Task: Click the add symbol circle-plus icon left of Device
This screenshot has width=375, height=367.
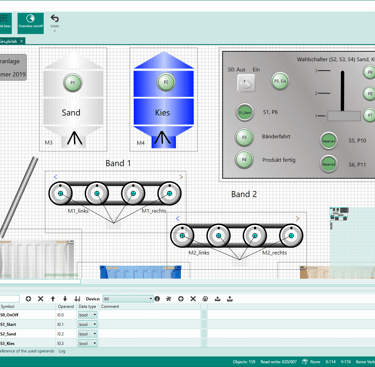Action: (28, 299)
